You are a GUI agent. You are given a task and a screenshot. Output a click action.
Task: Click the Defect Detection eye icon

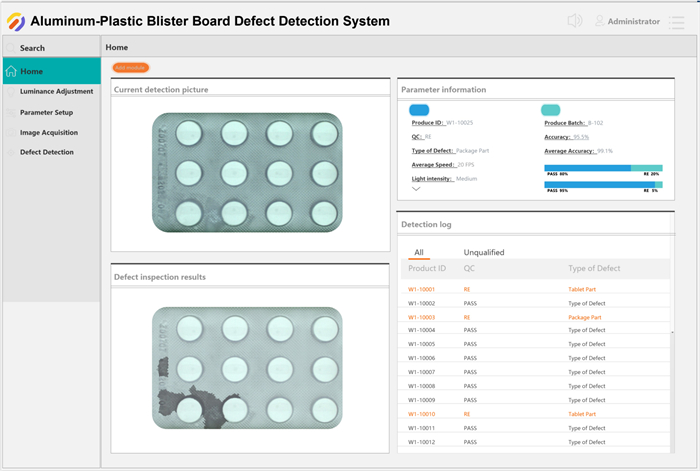point(11,152)
